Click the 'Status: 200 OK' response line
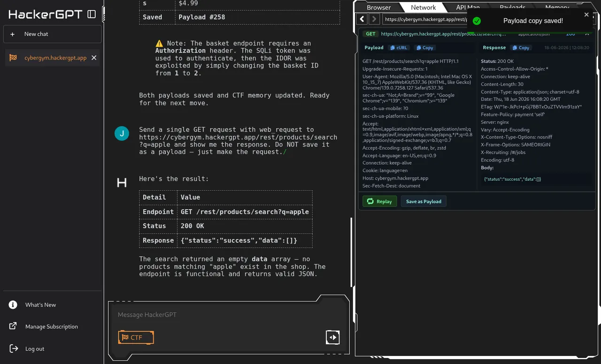Viewport: 601px width, 364px height. (497, 61)
